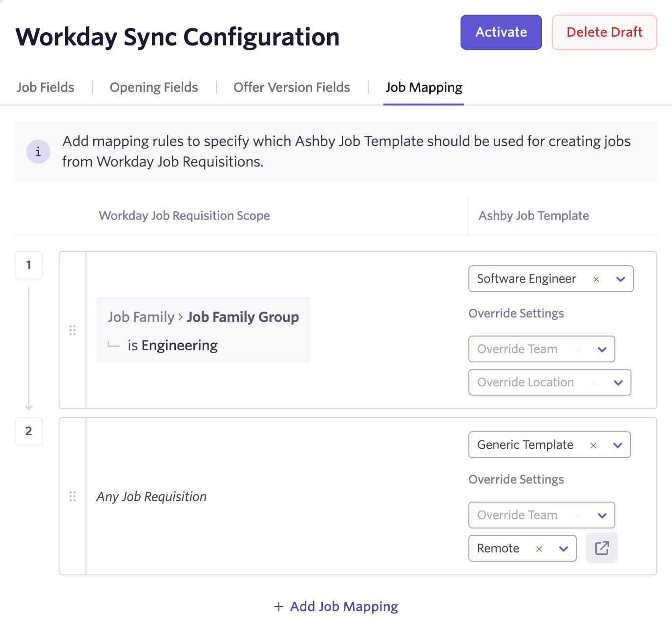Click Delete Draft
The width and height of the screenshot is (672, 634).
604,32
